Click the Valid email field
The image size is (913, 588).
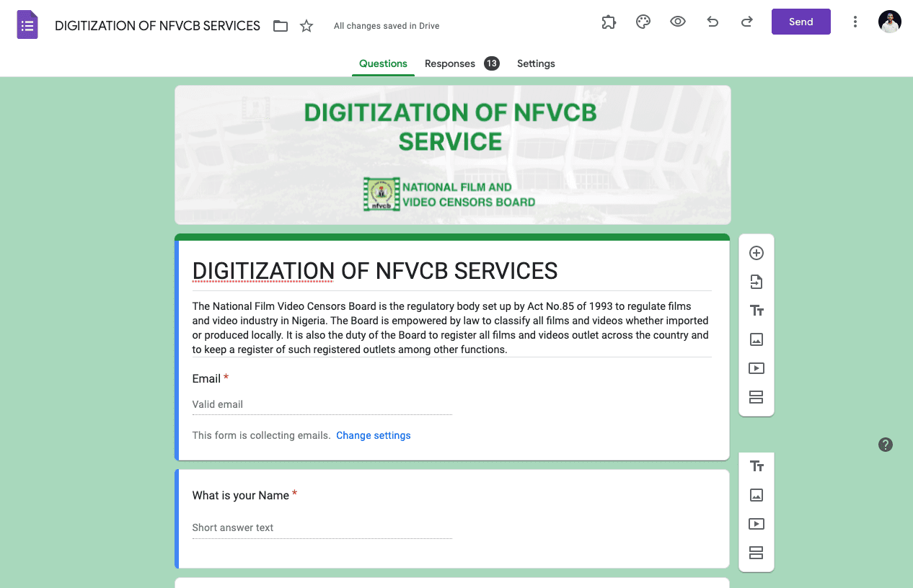pyautogui.click(x=322, y=404)
